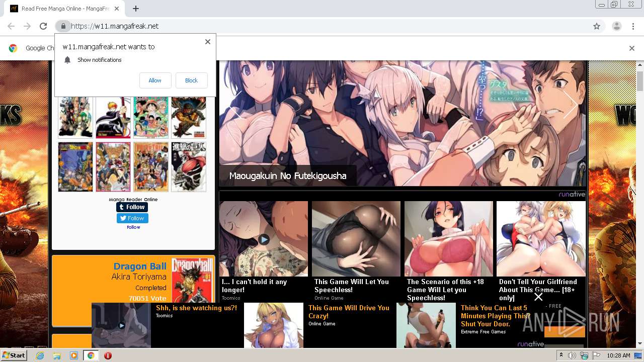Open a new tab with plus button
This screenshot has width=644, height=362.
click(135, 9)
